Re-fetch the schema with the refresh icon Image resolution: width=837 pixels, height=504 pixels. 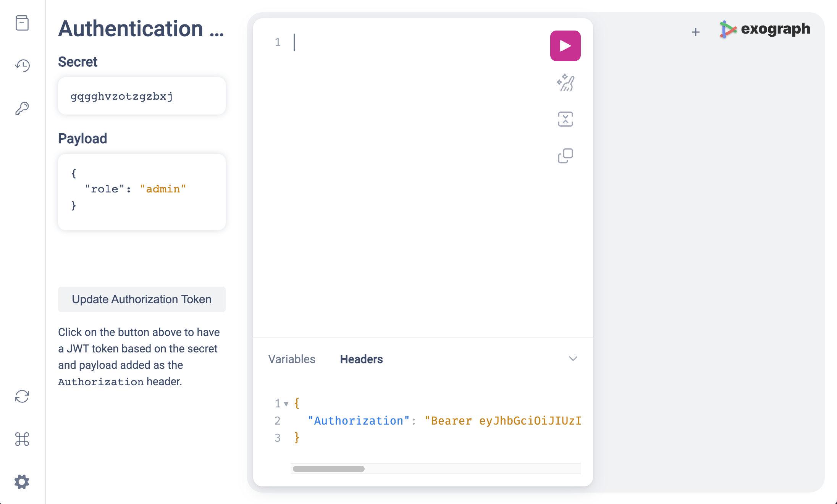22,397
